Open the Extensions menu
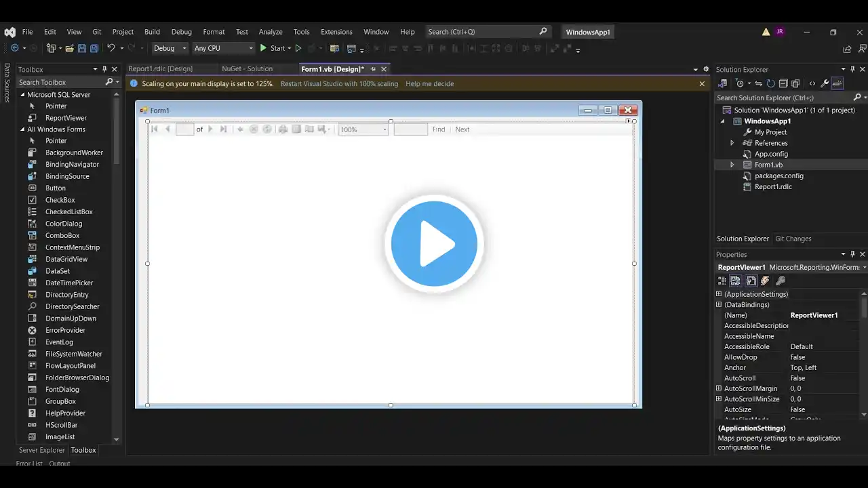This screenshot has height=488, width=868. tap(336, 32)
